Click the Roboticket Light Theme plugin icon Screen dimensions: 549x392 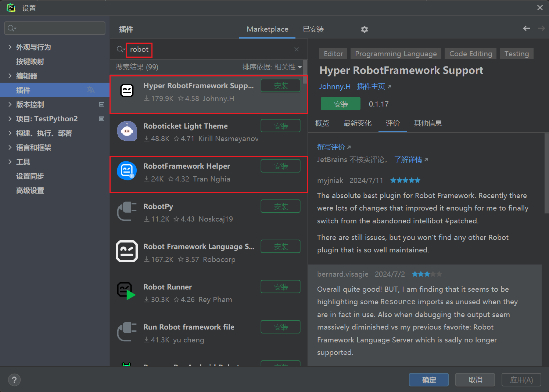coord(127,131)
